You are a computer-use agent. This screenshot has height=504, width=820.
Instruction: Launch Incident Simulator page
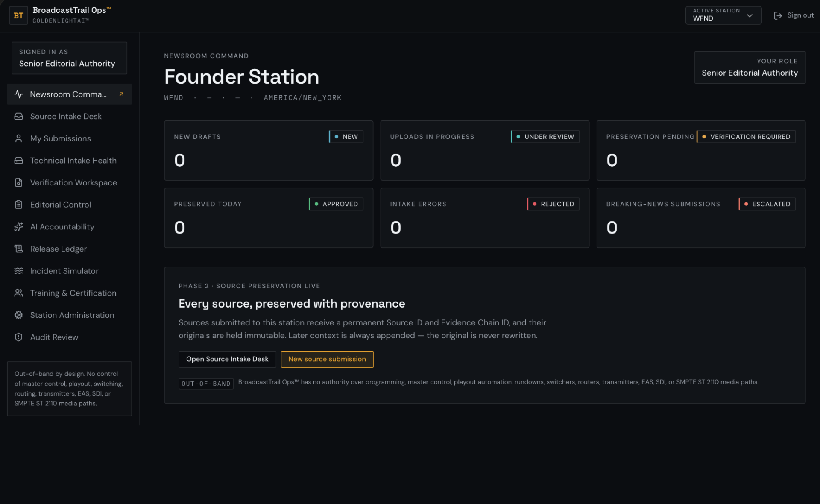[x=69, y=271]
